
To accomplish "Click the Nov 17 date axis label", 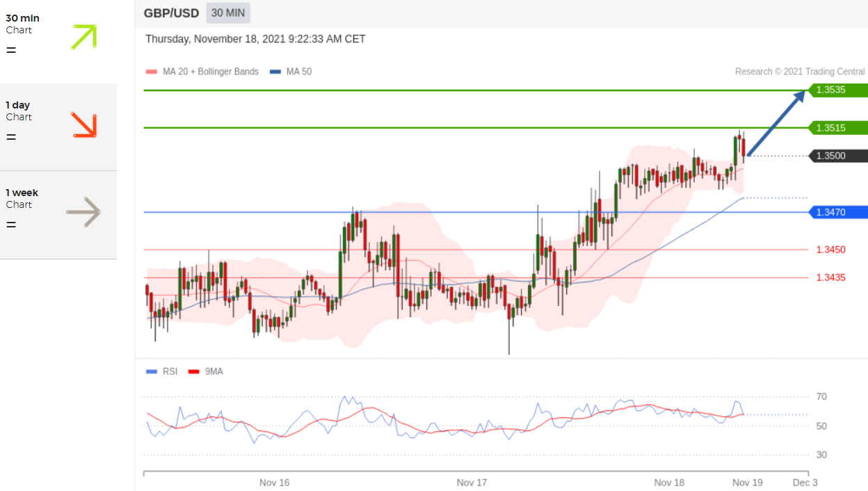I will click(x=472, y=482).
